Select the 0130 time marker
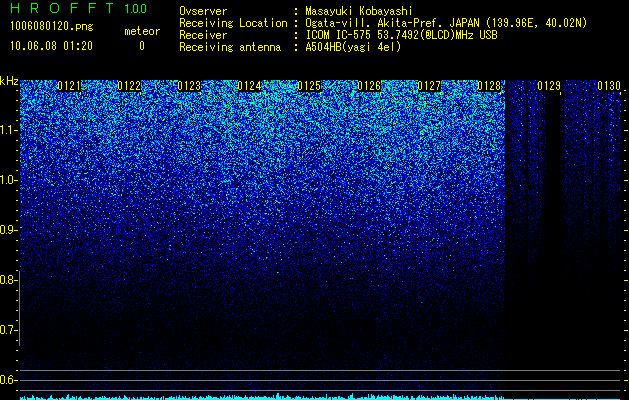Image resolution: width=629 pixels, height=400 pixels. coord(609,86)
